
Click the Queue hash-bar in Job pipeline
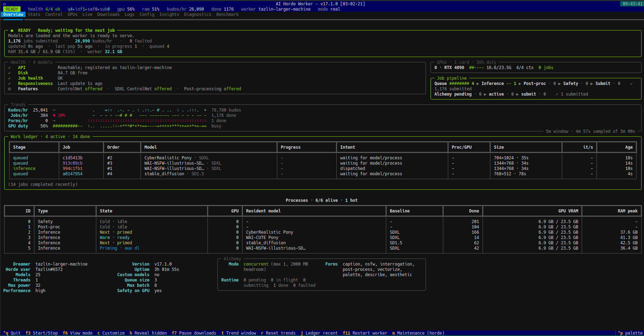pos(459,84)
